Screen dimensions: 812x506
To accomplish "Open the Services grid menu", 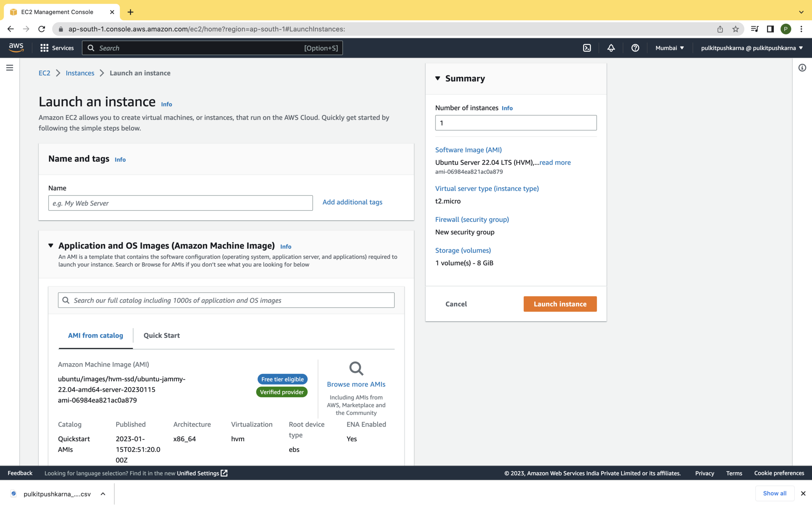I will click(57, 48).
